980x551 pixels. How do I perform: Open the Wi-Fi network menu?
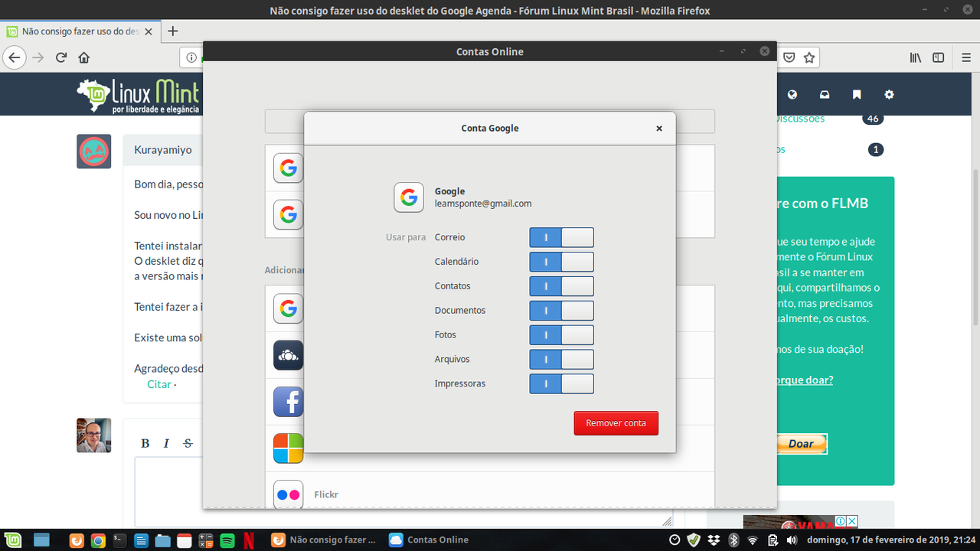click(753, 540)
